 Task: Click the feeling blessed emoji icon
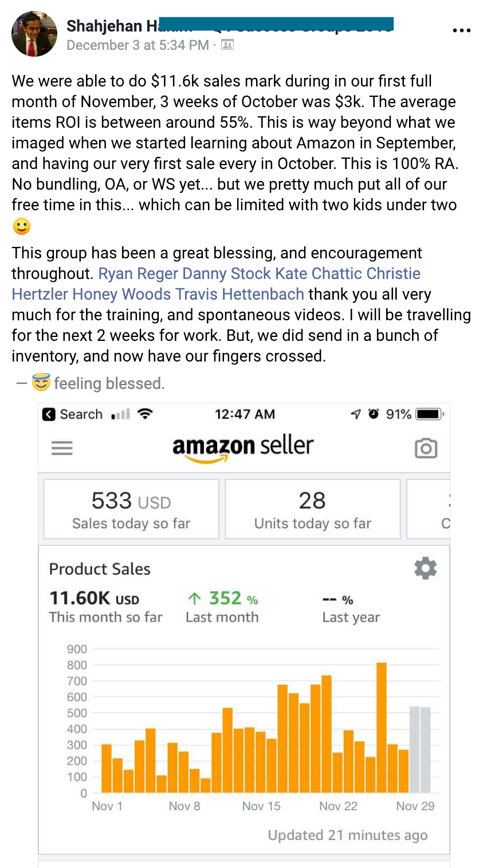click(x=41, y=383)
